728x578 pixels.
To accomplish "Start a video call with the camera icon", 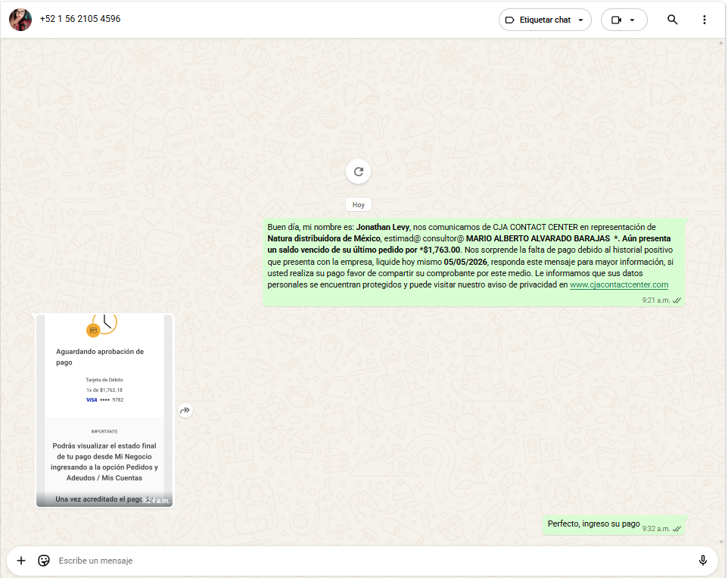I will click(616, 20).
